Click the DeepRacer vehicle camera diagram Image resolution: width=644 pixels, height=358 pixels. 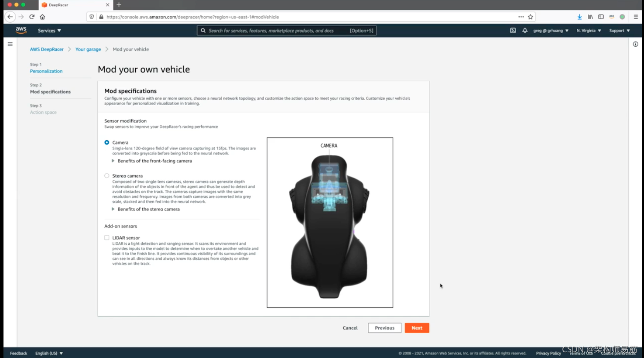330,223
